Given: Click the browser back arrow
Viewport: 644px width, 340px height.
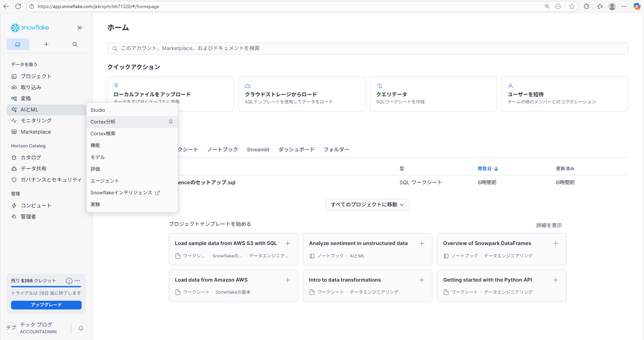Looking at the screenshot, I should click(x=6, y=6).
